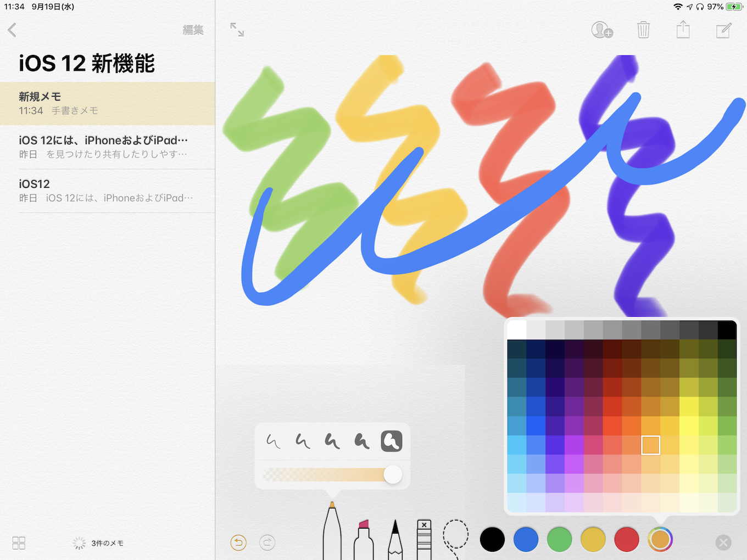Add people to this note
Viewport: 747px width, 560px height.
click(602, 30)
